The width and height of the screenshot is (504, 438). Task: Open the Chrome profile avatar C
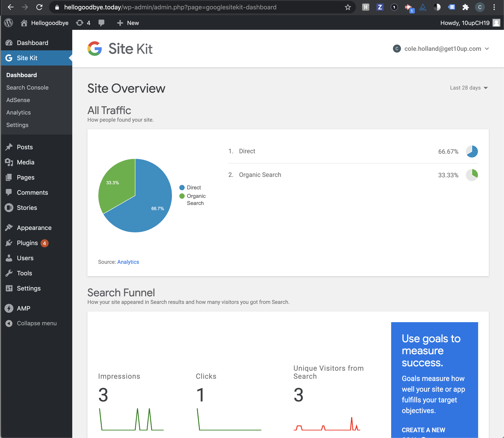(x=480, y=7)
